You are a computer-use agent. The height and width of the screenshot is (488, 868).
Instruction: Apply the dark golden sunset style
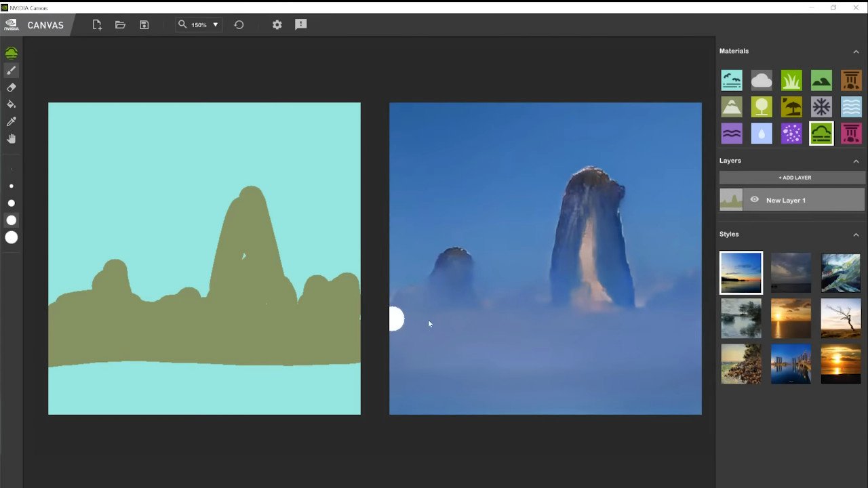[x=841, y=364]
